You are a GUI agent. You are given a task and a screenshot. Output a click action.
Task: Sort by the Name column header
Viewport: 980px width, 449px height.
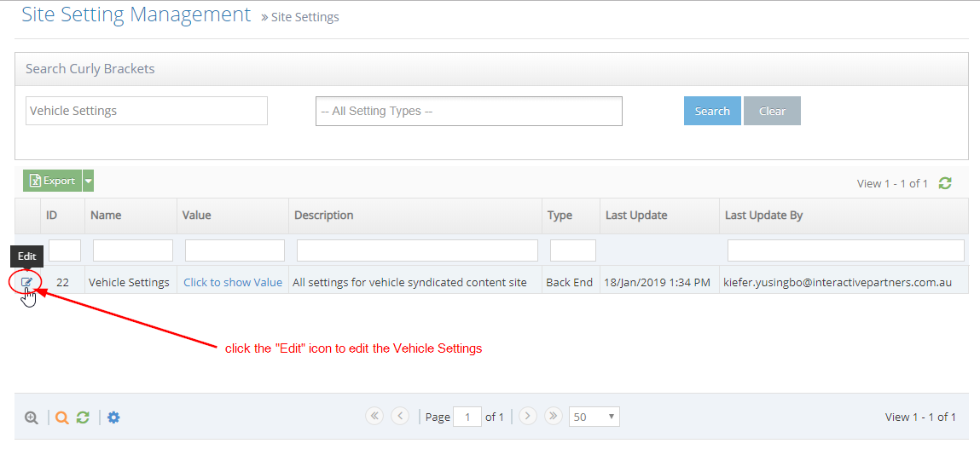pyautogui.click(x=130, y=216)
